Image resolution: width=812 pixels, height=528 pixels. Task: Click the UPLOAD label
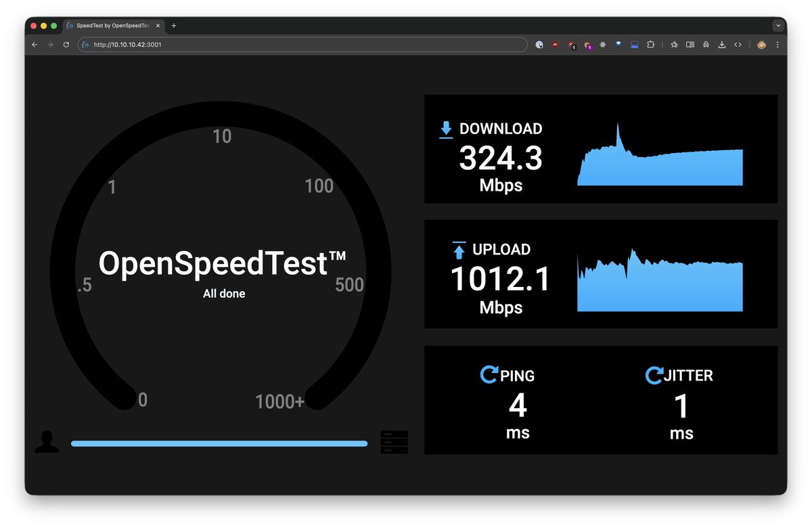pyautogui.click(x=501, y=249)
